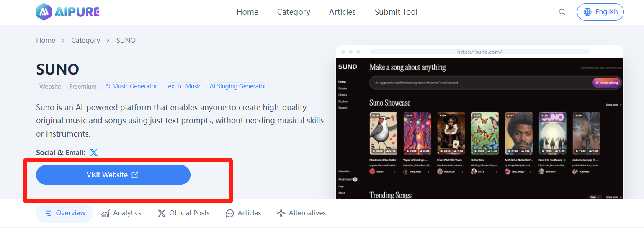Viewport: 644px width, 230px height.
Task: Go to Home in top navigation
Action: pyautogui.click(x=247, y=12)
